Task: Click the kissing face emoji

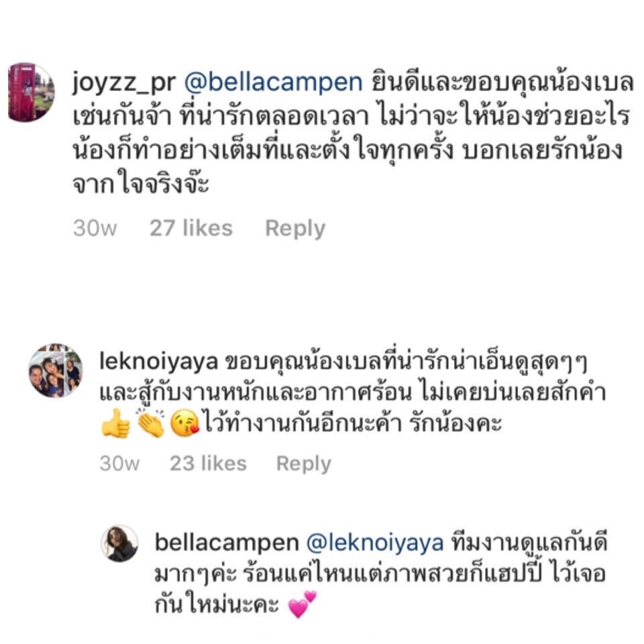Action: pyautogui.click(x=185, y=423)
